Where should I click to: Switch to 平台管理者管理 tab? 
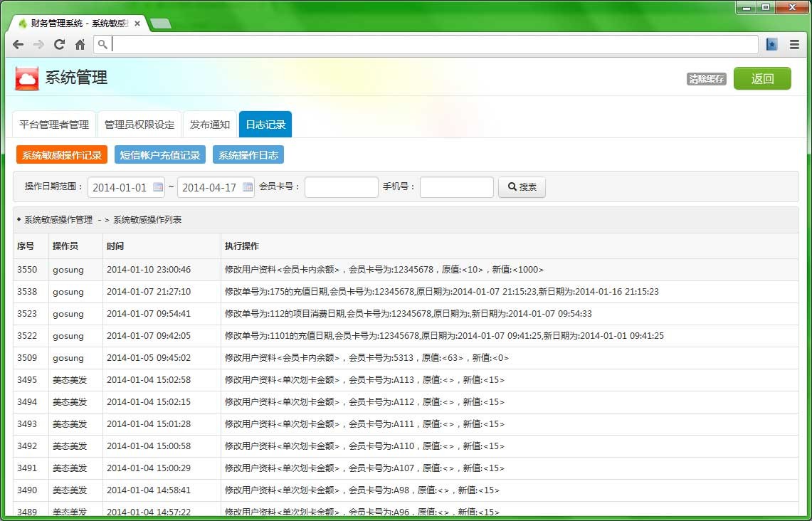point(54,125)
